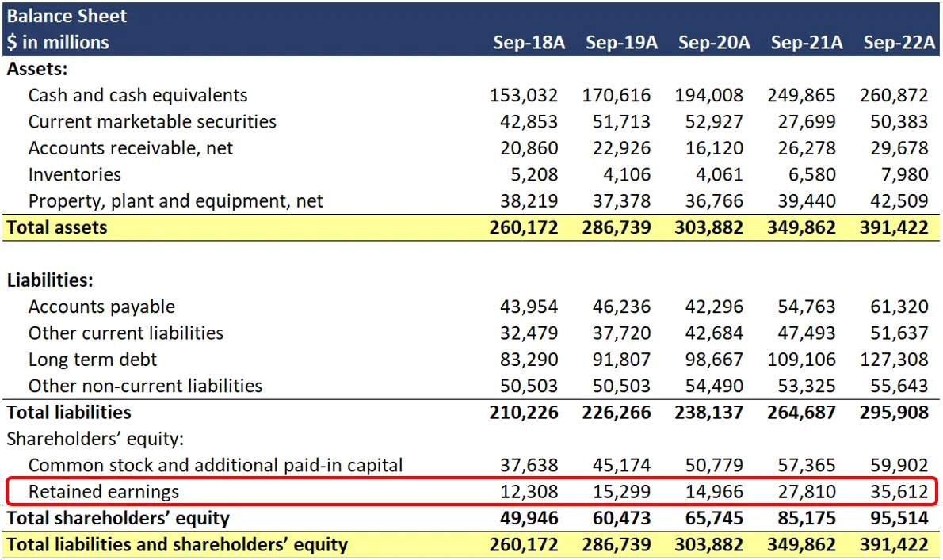Click the highlighted Total assets row
Image resolution: width=943 pixels, height=560 pixels.
(57, 227)
